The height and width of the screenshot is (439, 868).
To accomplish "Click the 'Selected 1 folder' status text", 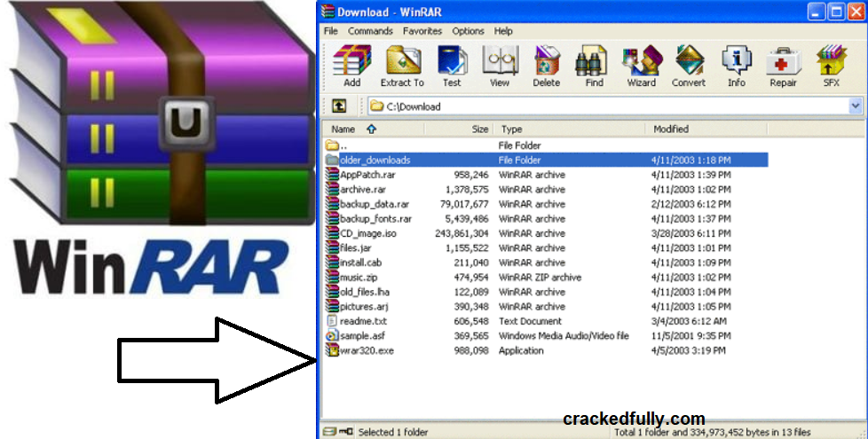I will [393, 432].
